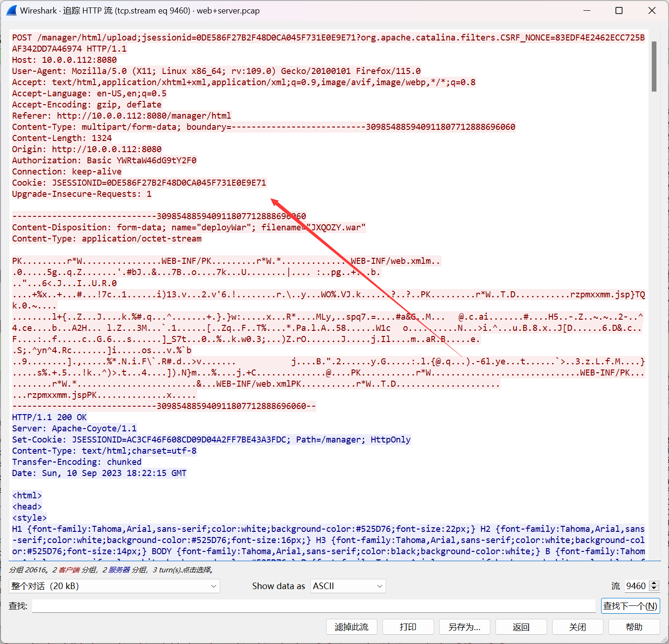The image size is (669, 644).
Task: Click the ending multipart boundary line with trailing dashes
Action: pos(164,406)
